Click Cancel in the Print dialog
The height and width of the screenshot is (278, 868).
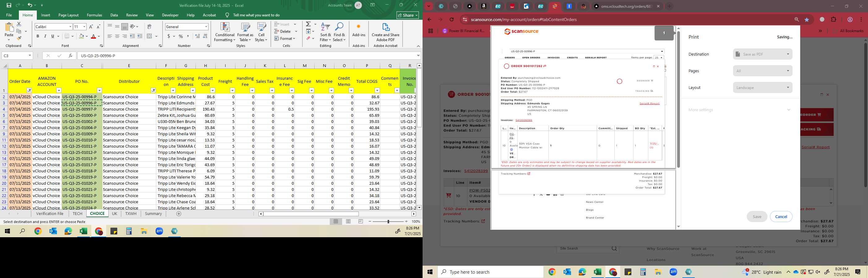[781, 217]
